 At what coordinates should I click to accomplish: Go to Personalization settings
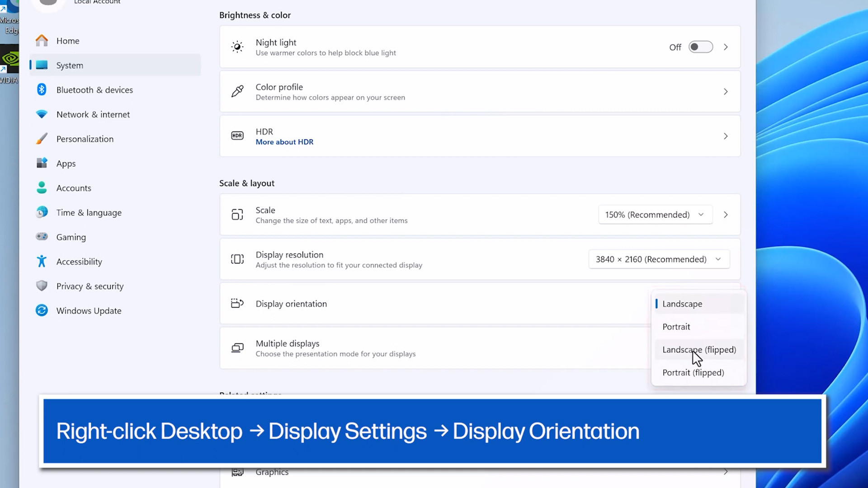tap(115, 139)
